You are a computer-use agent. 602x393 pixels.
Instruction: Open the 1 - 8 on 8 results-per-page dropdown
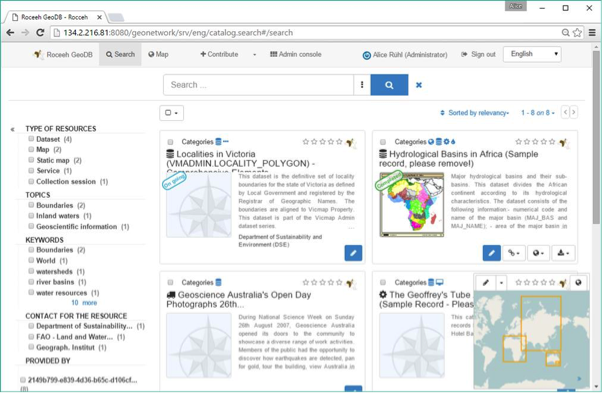[x=538, y=113]
